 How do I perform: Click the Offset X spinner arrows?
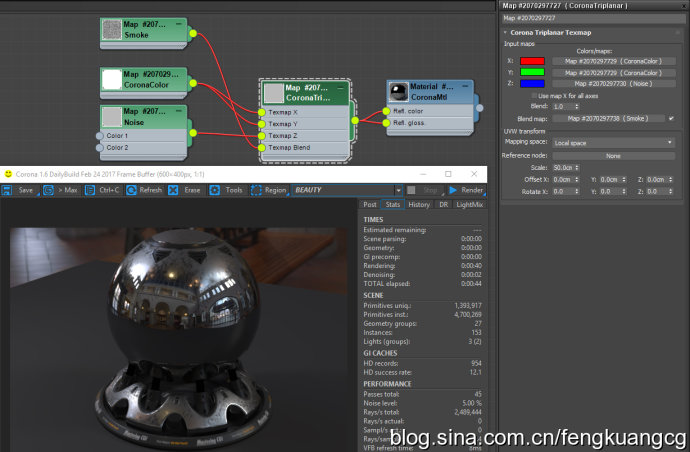pos(577,180)
